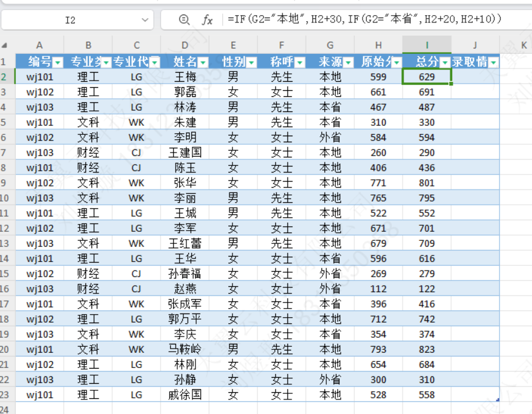
Task: Select cell with name 郭万平
Action: [185, 319]
